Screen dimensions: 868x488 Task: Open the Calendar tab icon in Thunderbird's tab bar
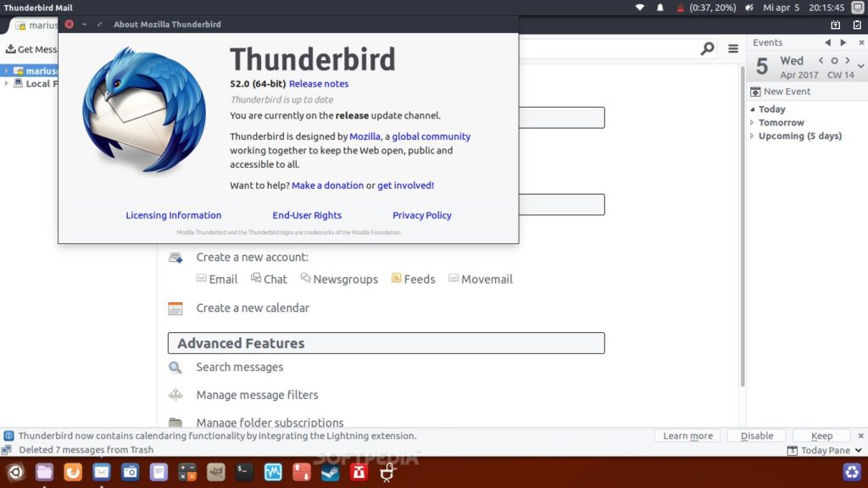pos(835,25)
